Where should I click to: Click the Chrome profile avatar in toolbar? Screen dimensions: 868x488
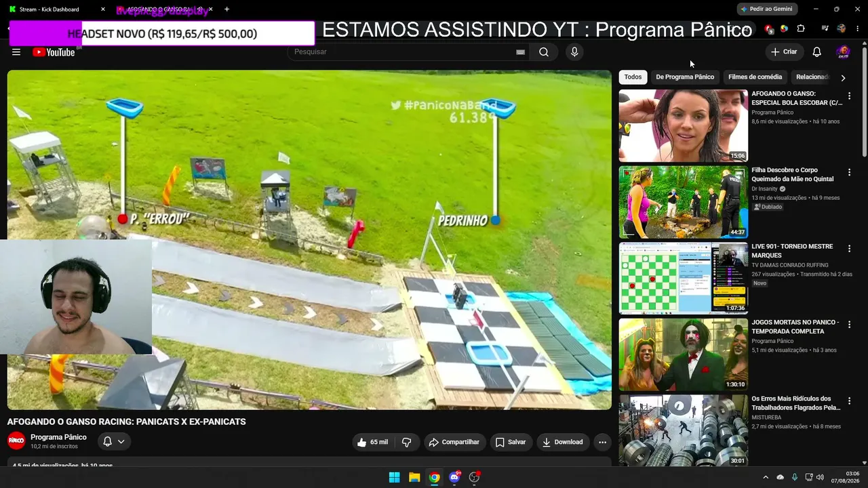(x=842, y=29)
